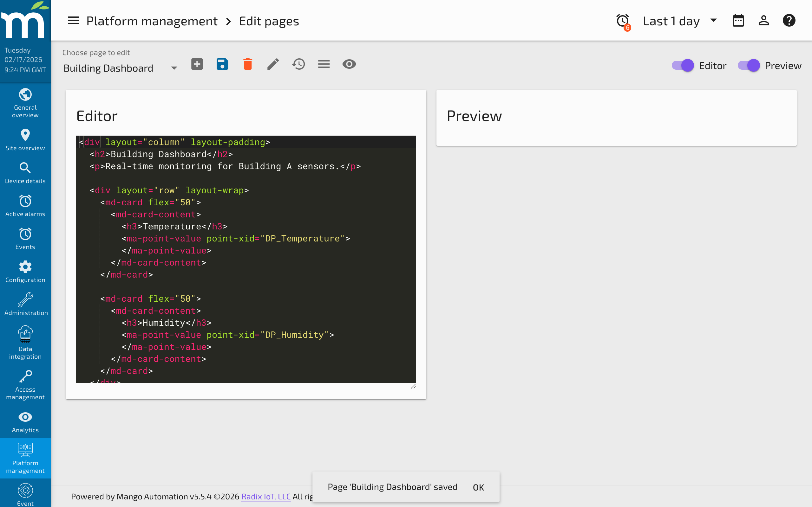This screenshot has width=812, height=507.
Task: Save the current page
Action: (x=222, y=64)
